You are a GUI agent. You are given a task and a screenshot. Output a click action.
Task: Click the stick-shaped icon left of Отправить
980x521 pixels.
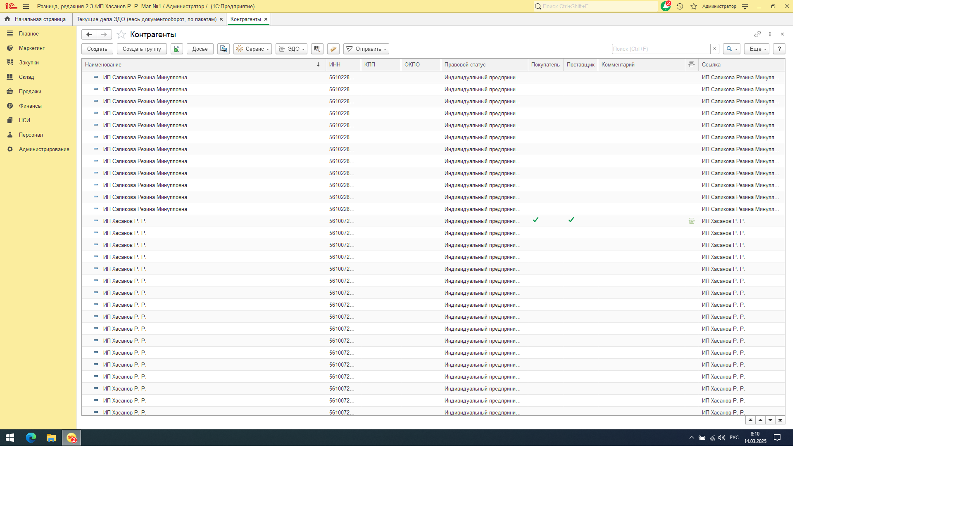pyautogui.click(x=333, y=49)
